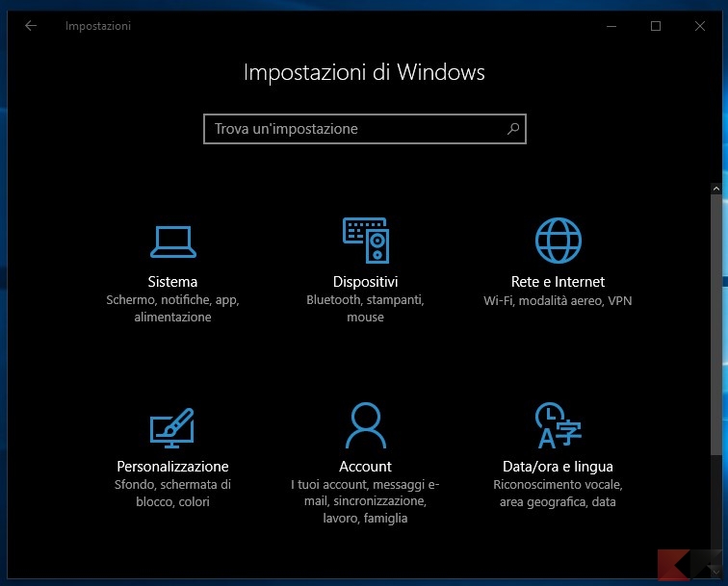Click 'Bluetooth, stampanti, mouse' description

365,309
